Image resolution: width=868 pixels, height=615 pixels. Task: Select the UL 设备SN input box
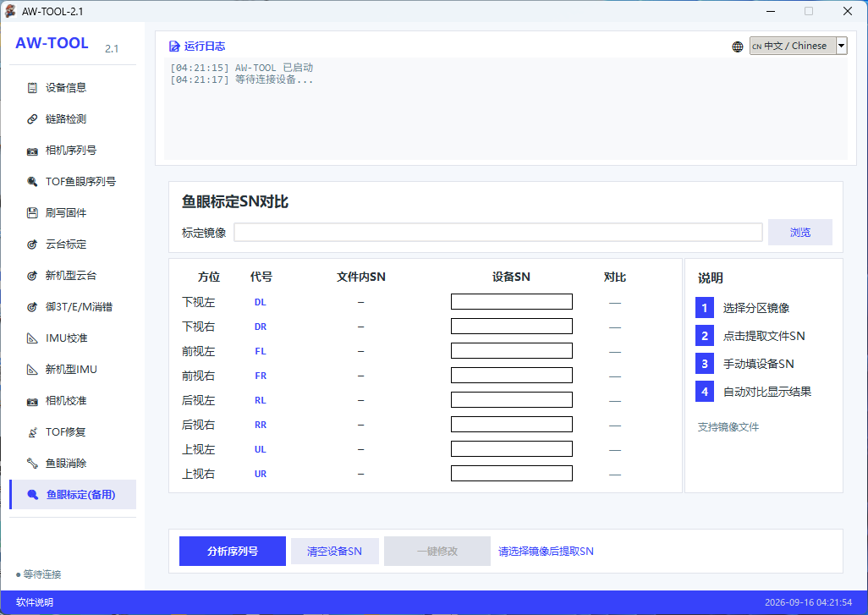point(512,449)
